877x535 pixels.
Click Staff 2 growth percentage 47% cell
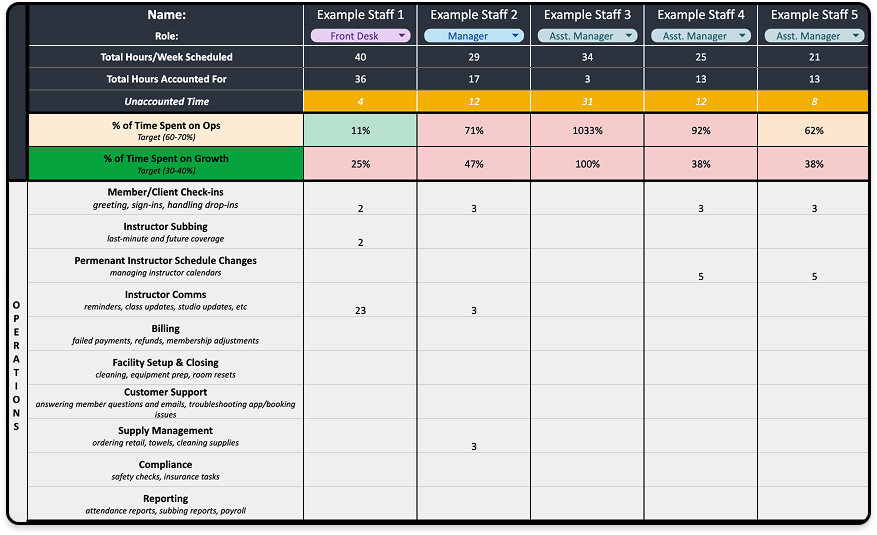[x=474, y=163]
